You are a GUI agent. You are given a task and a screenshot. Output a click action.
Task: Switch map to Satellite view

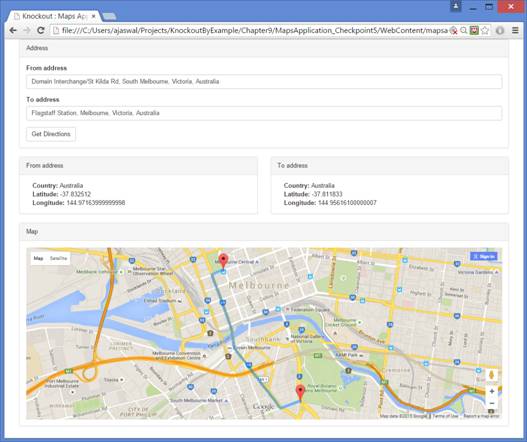58,258
